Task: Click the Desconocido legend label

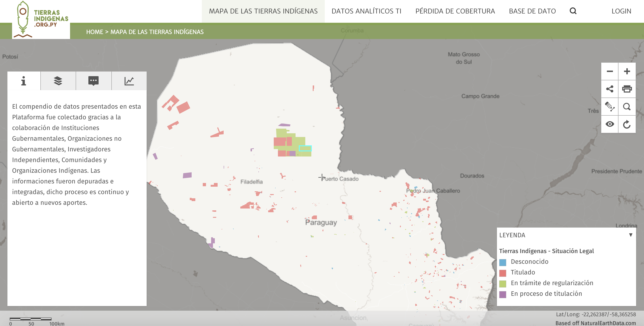Action: point(529,261)
